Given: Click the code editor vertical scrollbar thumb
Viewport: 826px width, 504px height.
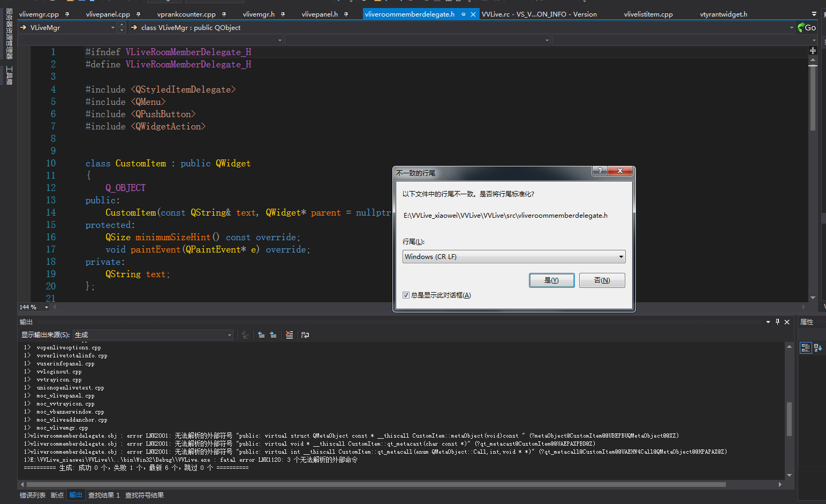Looking at the screenshot, I should pyautogui.click(x=813, y=98).
